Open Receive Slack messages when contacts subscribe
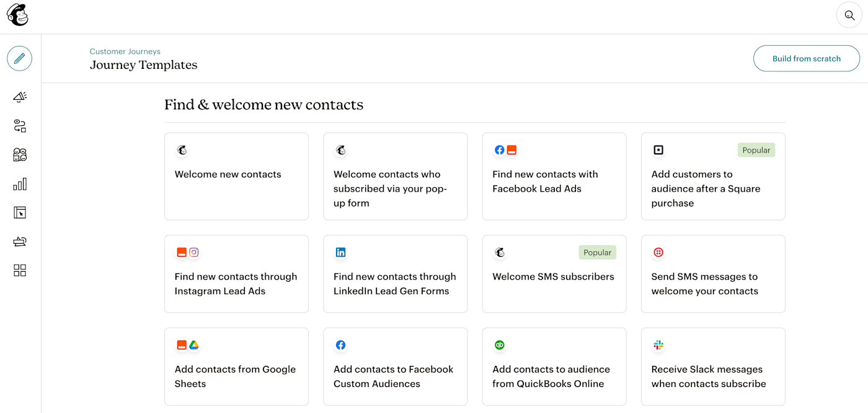The image size is (868, 413). point(713,366)
